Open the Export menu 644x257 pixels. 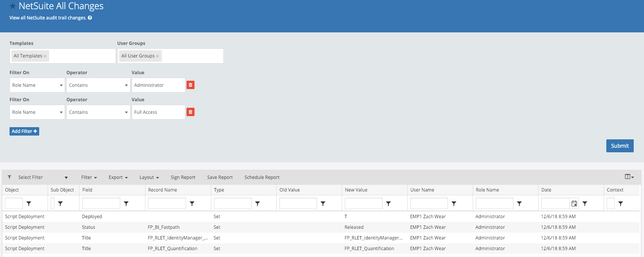[x=118, y=177]
